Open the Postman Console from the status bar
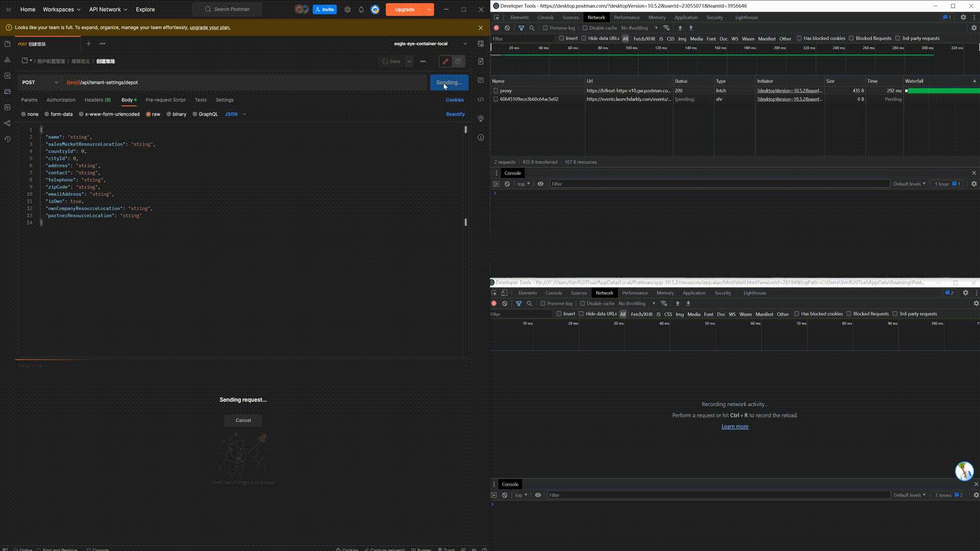 tap(98, 550)
